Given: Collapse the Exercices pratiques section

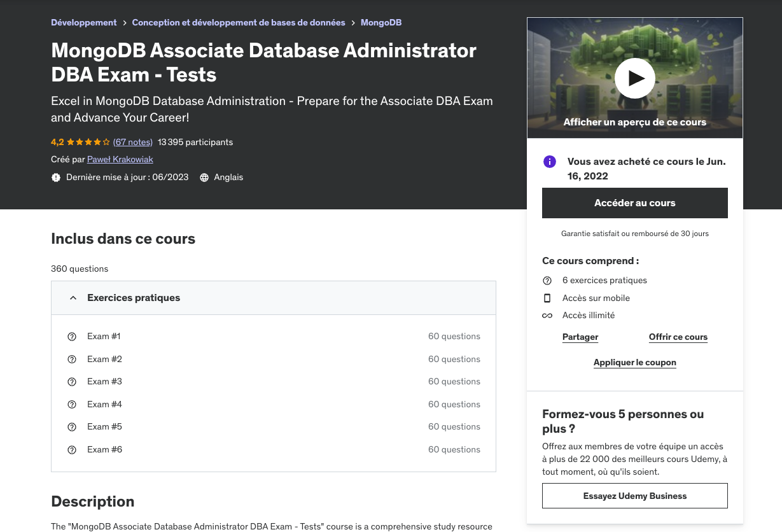Looking at the screenshot, I should [274, 298].
